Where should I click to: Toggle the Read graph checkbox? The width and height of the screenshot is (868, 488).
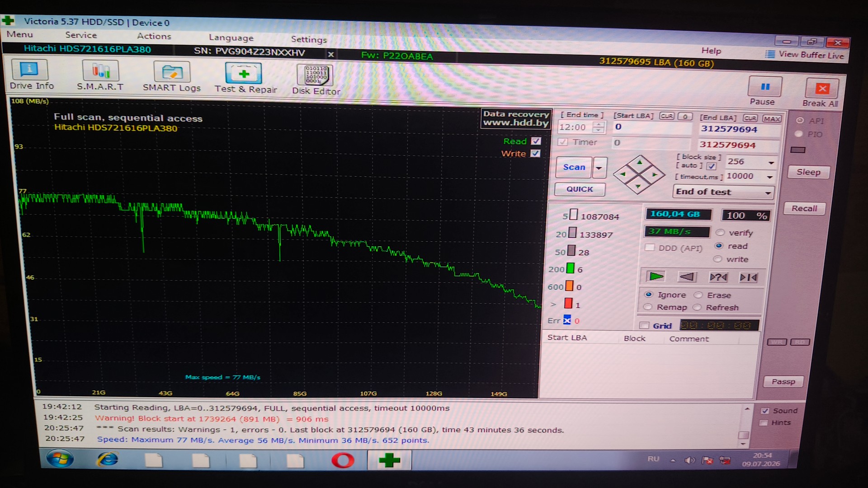tap(536, 141)
